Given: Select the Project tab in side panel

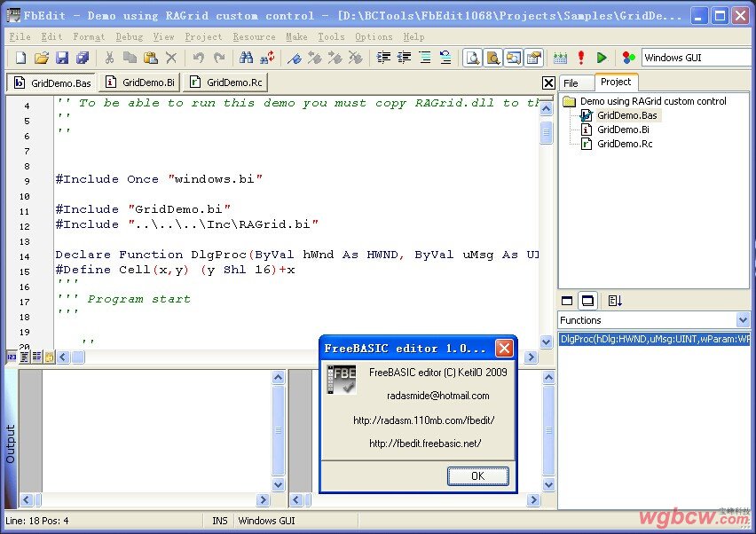Looking at the screenshot, I should click(616, 82).
